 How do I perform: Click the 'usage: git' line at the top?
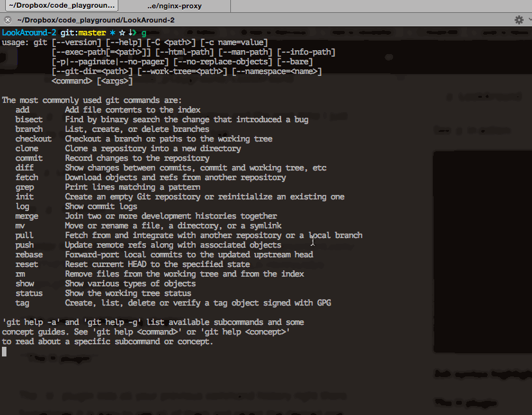point(26,42)
